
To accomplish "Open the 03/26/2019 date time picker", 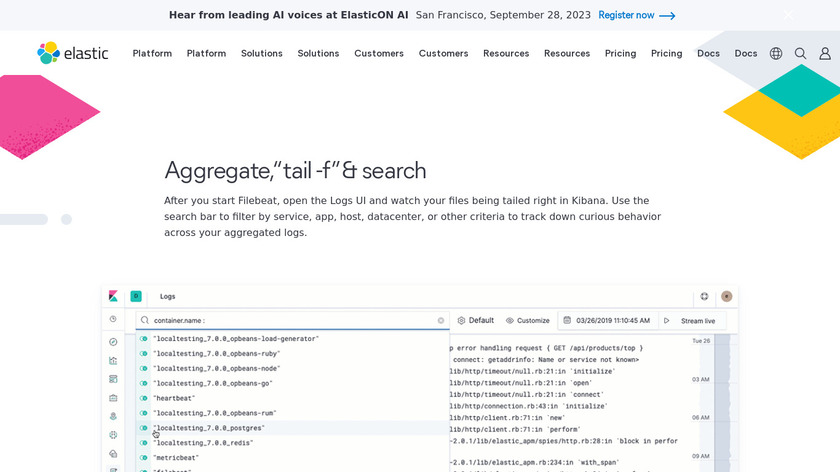I will tap(607, 321).
